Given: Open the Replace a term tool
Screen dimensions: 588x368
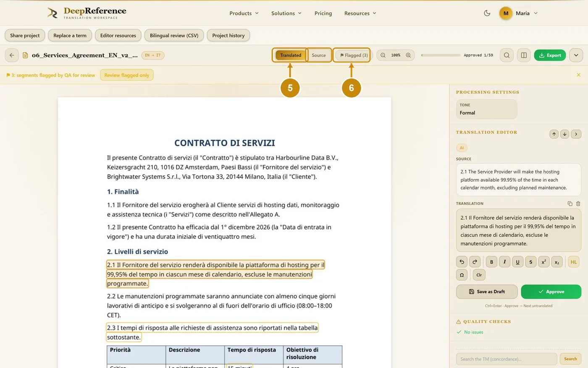Looking at the screenshot, I should [x=70, y=35].
